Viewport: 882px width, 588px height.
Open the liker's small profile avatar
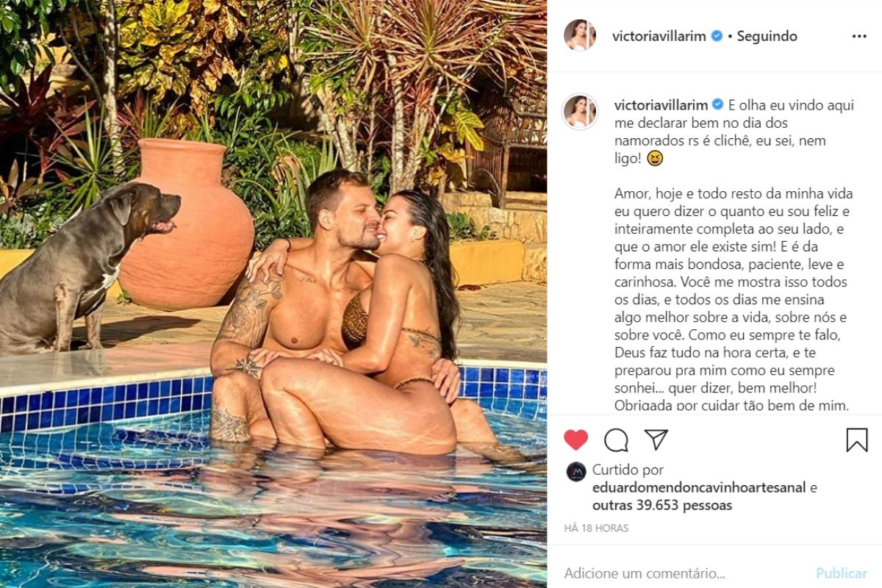(576, 472)
